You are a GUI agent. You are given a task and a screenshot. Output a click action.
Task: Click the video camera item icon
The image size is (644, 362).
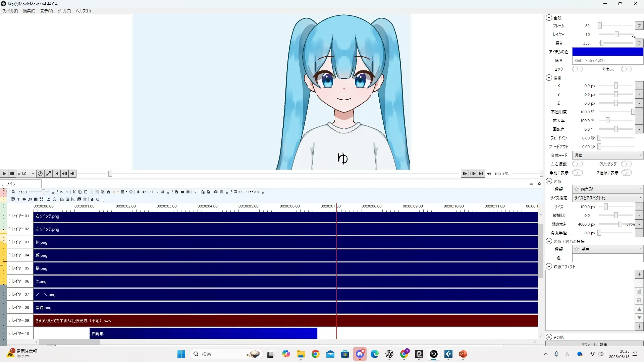(24, 199)
